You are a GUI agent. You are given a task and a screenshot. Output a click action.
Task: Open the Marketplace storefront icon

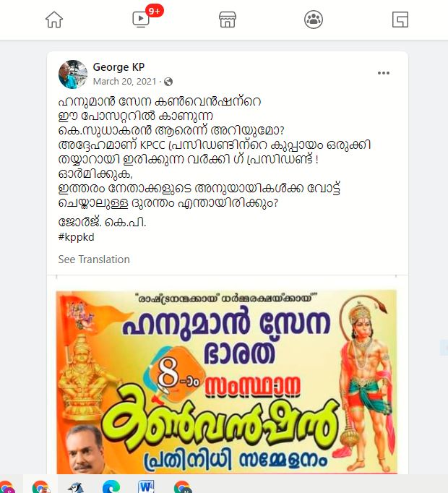click(x=228, y=20)
